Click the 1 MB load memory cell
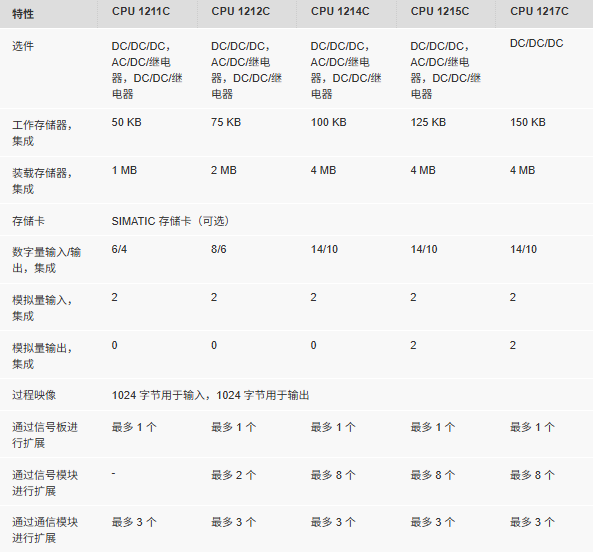The image size is (593, 552). click(x=124, y=171)
